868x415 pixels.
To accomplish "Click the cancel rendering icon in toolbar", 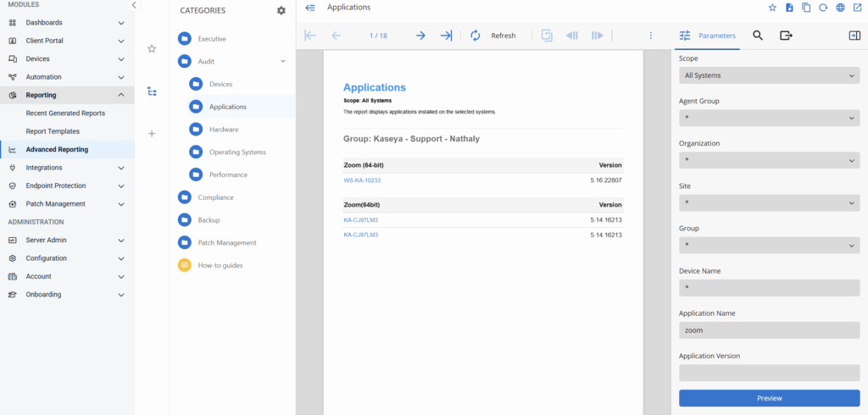I will [x=547, y=36].
